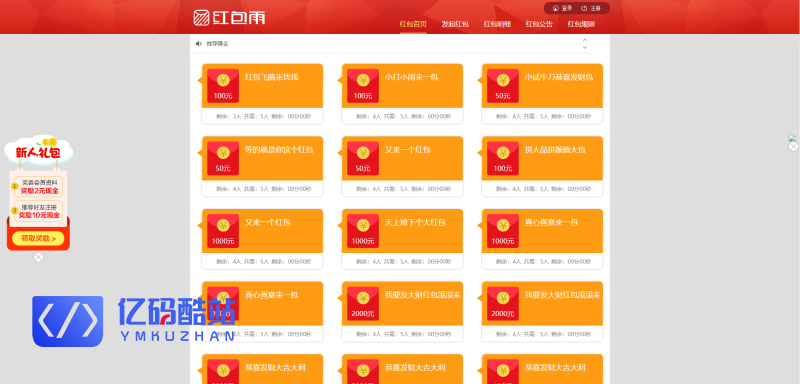Go to 红包首页 tab

pyautogui.click(x=413, y=24)
